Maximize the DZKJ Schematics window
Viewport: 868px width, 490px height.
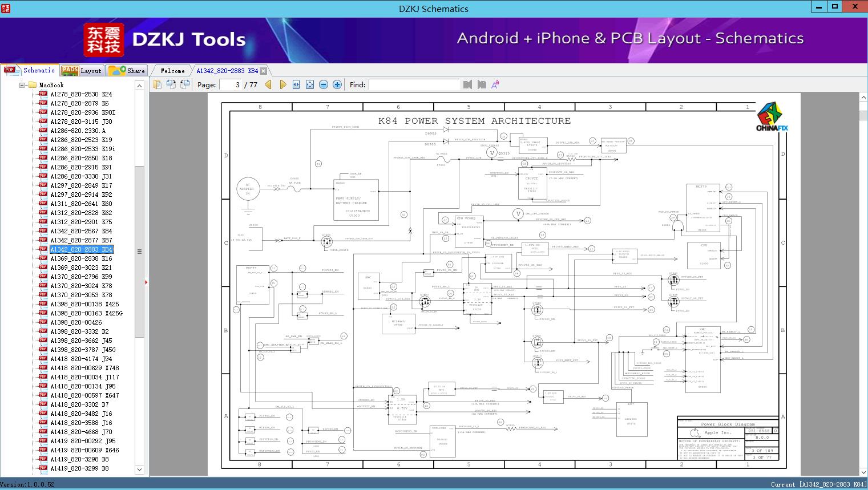835,7
